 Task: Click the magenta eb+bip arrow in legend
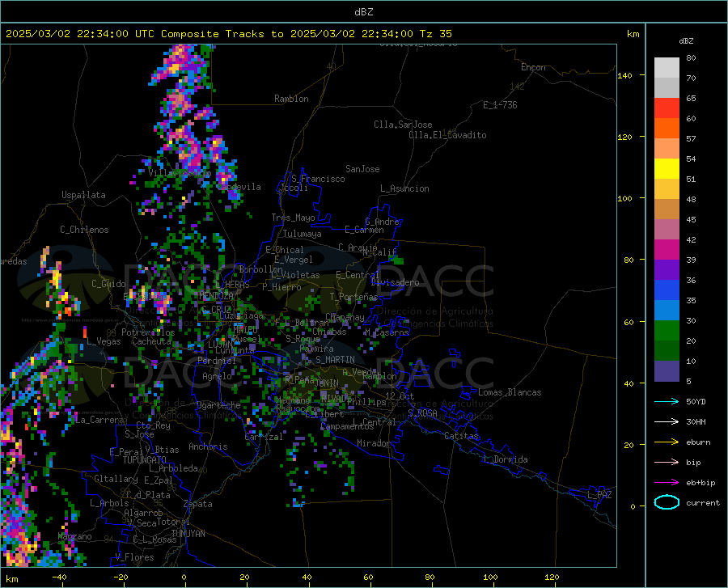pos(667,483)
